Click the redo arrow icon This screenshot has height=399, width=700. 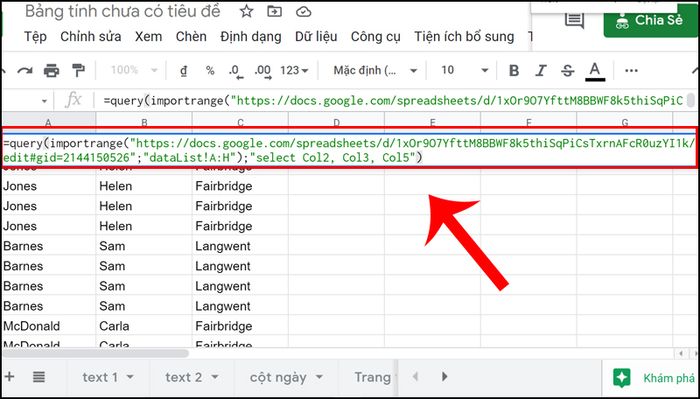pyautogui.click(x=25, y=70)
